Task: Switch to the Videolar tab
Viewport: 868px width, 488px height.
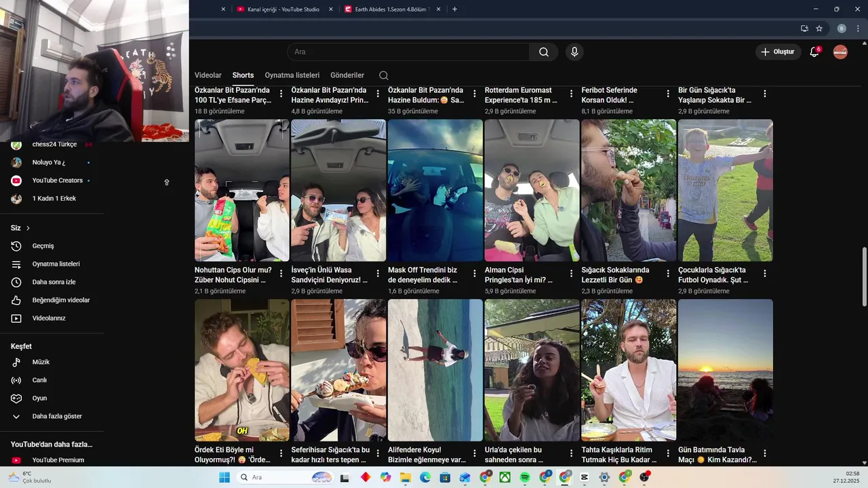Action: (208, 75)
